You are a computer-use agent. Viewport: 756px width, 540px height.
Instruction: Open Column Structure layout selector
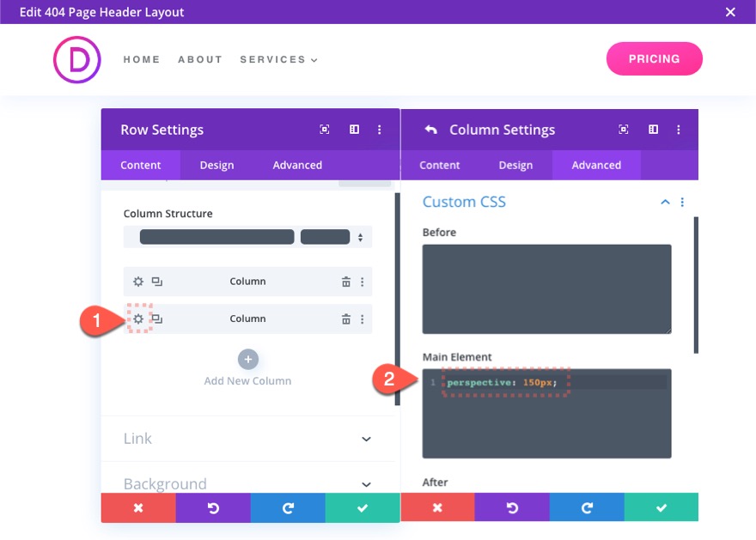coord(247,237)
